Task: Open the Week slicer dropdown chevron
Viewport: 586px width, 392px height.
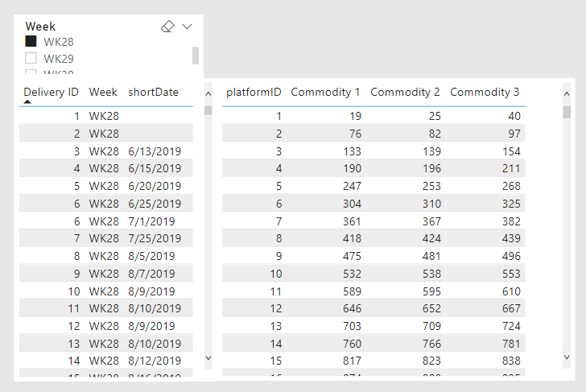Action: coord(187,27)
